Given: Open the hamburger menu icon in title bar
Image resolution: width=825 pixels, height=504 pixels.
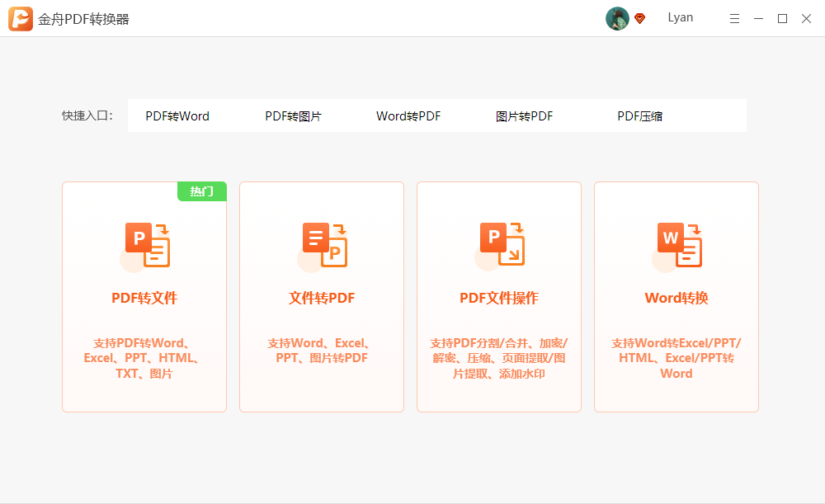Looking at the screenshot, I should [x=734, y=19].
